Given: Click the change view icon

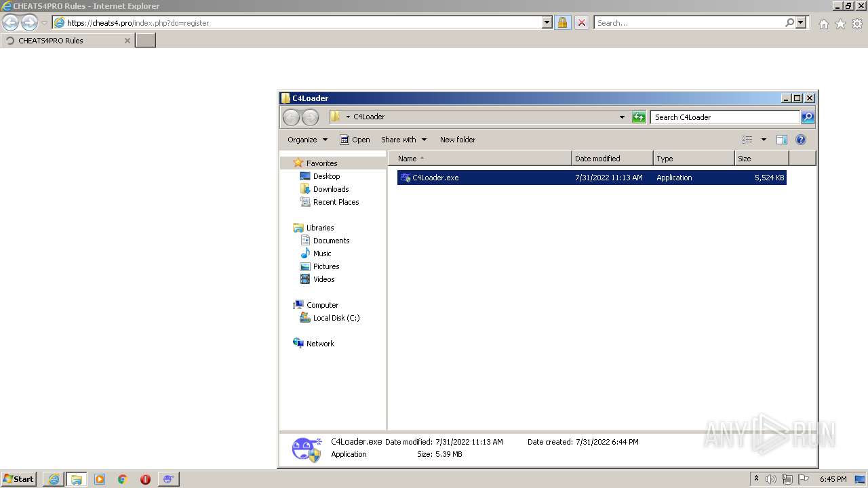Looking at the screenshot, I should tap(747, 140).
